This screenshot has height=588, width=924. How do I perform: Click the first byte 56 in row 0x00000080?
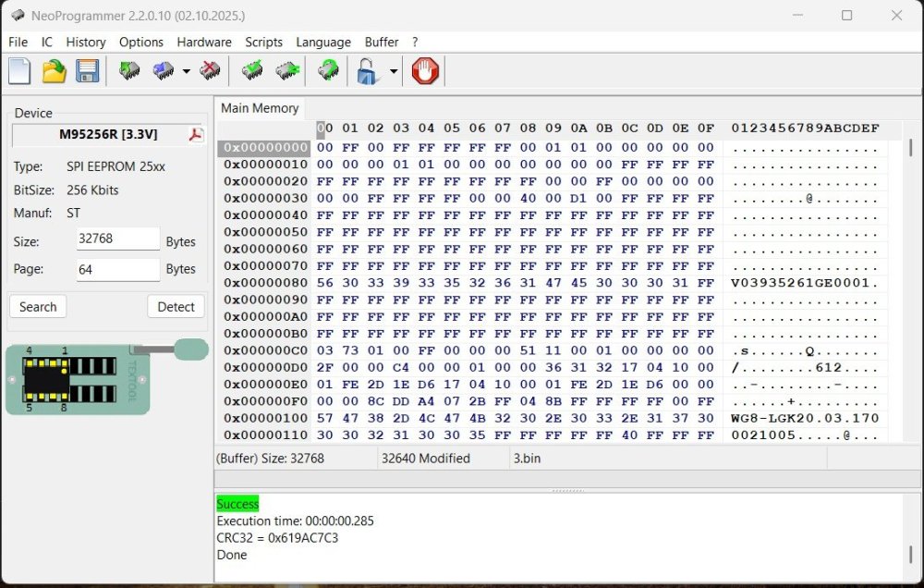click(x=324, y=283)
